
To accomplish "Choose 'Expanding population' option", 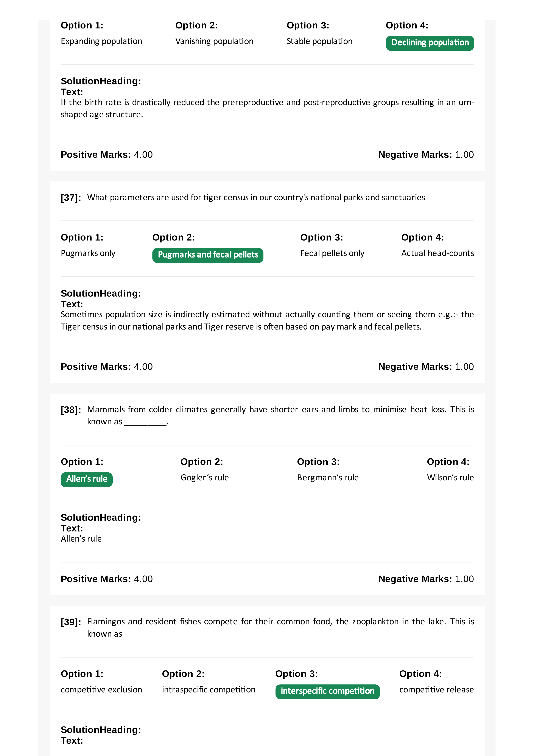I will point(101,41).
